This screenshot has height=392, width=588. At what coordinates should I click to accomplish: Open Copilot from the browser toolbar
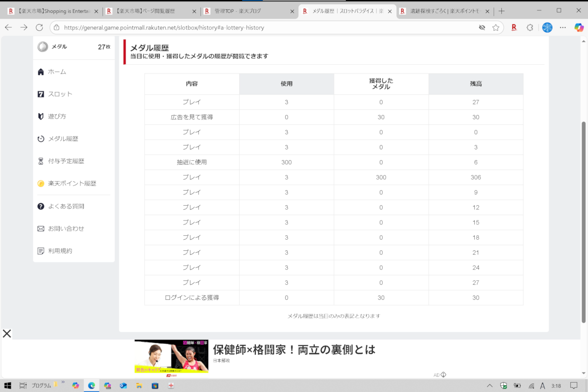click(579, 27)
